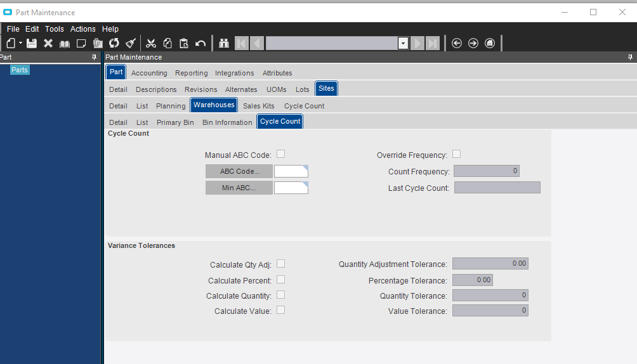Open the UOMs tab
This screenshot has width=637, height=364.
[x=276, y=89]
